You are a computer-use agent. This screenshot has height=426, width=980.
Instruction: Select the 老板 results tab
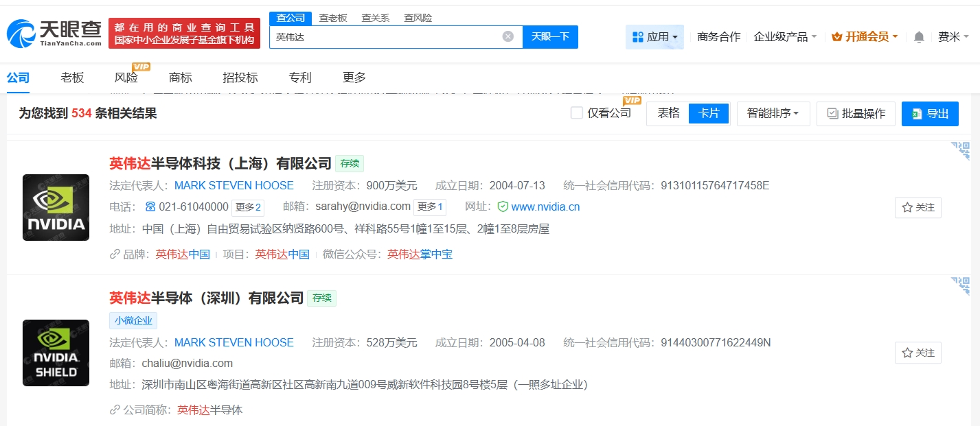point(72,78)
